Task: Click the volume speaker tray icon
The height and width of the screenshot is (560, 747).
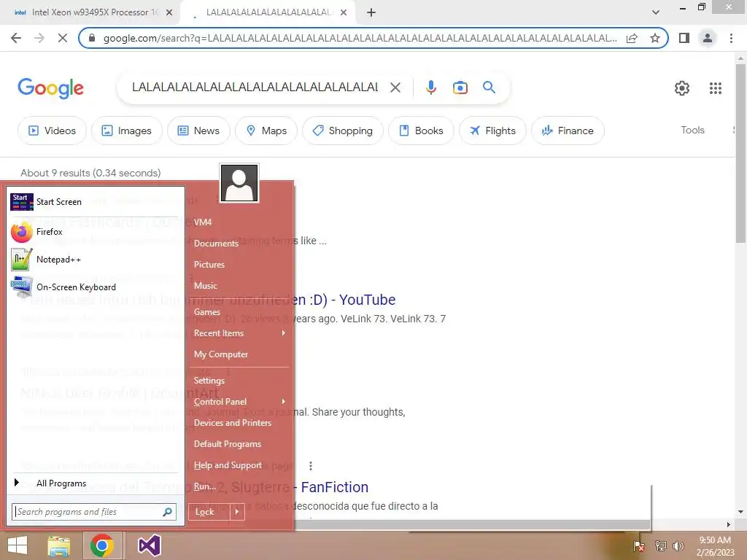Action: [x=678, y=545]
